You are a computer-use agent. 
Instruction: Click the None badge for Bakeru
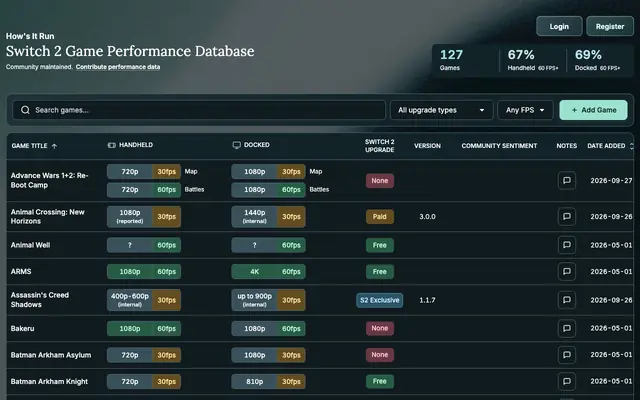[x=380, y=328]
